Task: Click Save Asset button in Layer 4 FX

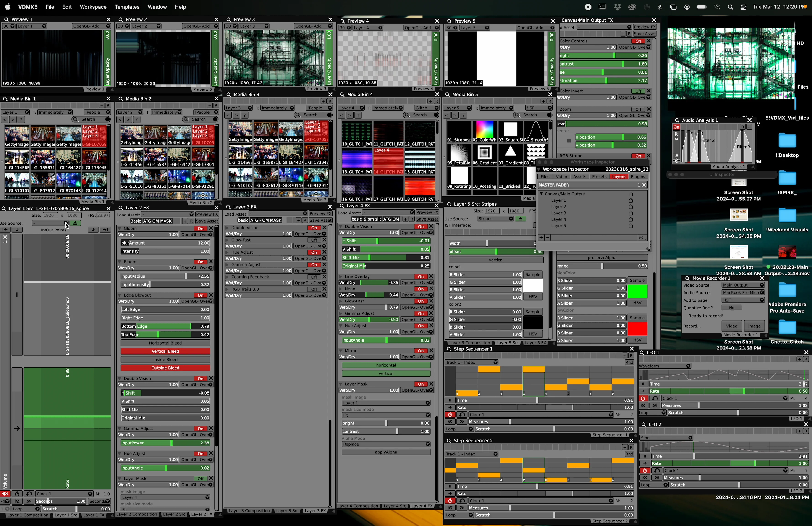Action: coord(427,219)
